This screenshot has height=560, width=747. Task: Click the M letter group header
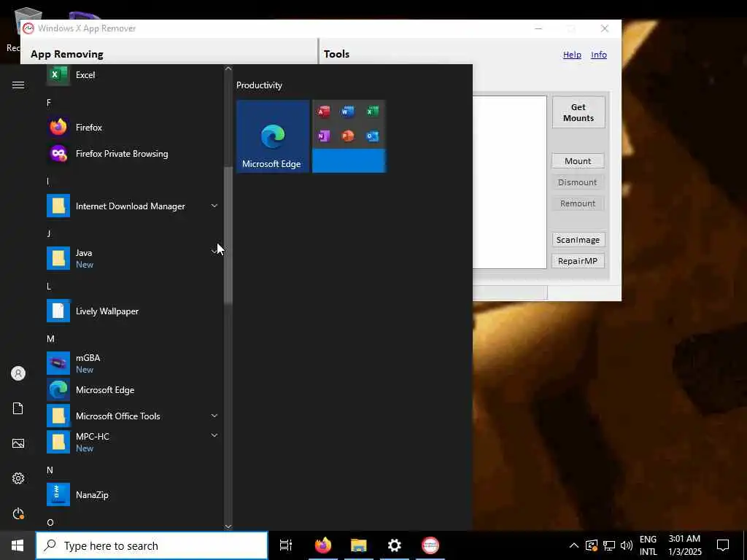coord(50,339)
